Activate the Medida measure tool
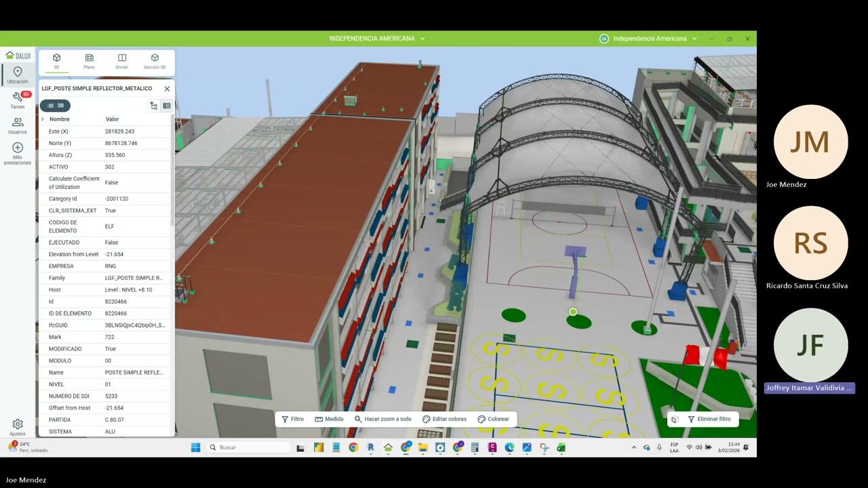Image resolution: width=868 pixels, height=488 pixels. click(330, 419)
